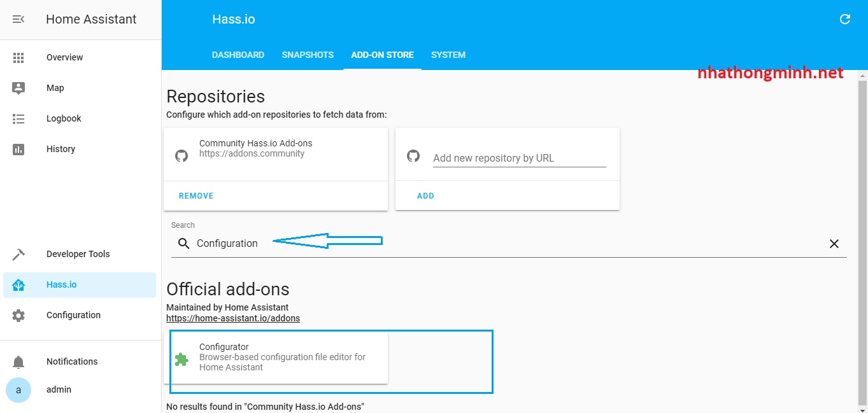
Task: Click the GitHub icon beside new repository field
Action: pos(413,155)
